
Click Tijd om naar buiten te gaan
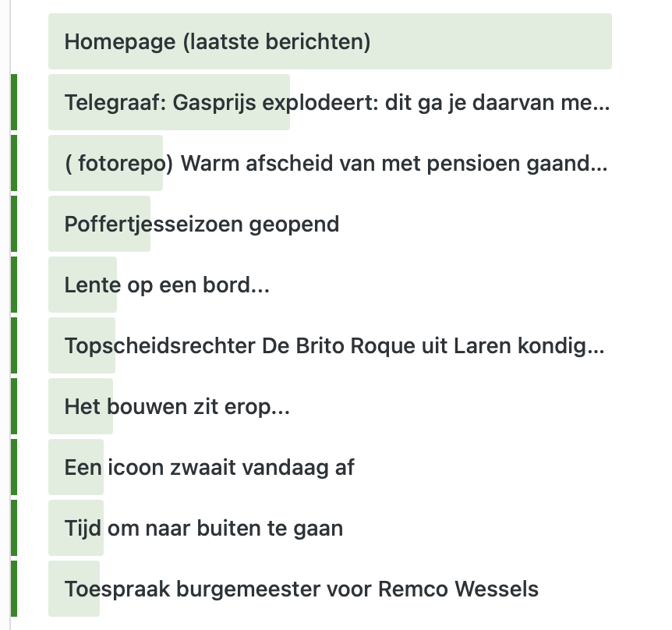pos(203,528)
